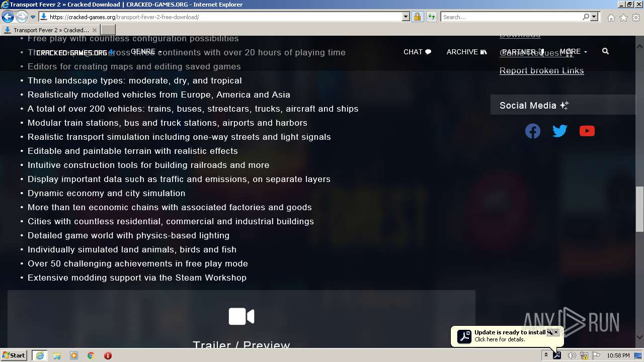This screenshot has width=644, height=362.
Task: Go back with the browser Back arrow
Action: click(x=8, y=17)
